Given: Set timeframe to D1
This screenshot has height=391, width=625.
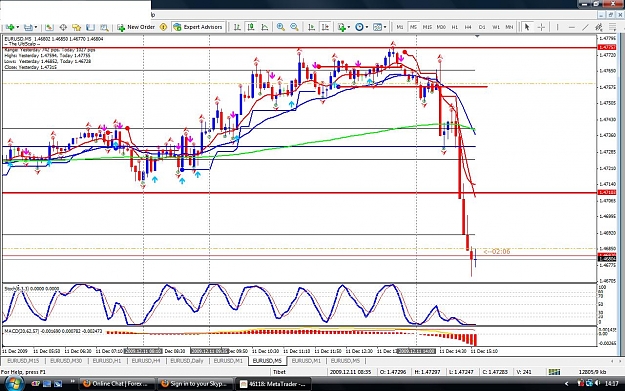Looking at the screenshot, I should click(482, 27).
